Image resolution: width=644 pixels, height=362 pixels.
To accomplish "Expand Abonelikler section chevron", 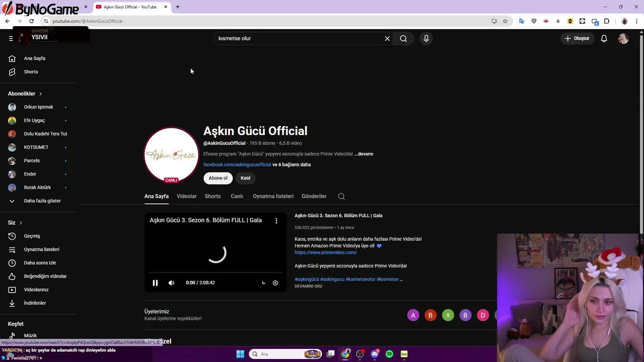I will click(41, 94).
